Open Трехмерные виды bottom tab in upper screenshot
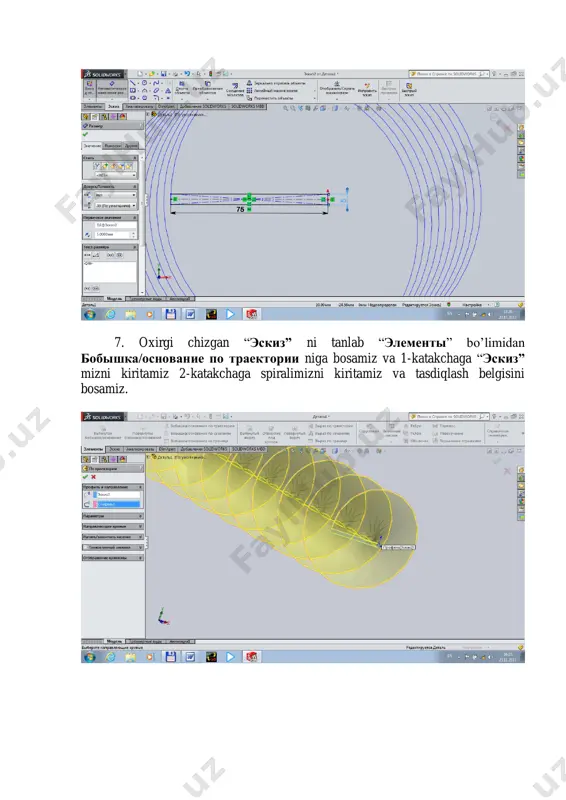 (145, 299)
